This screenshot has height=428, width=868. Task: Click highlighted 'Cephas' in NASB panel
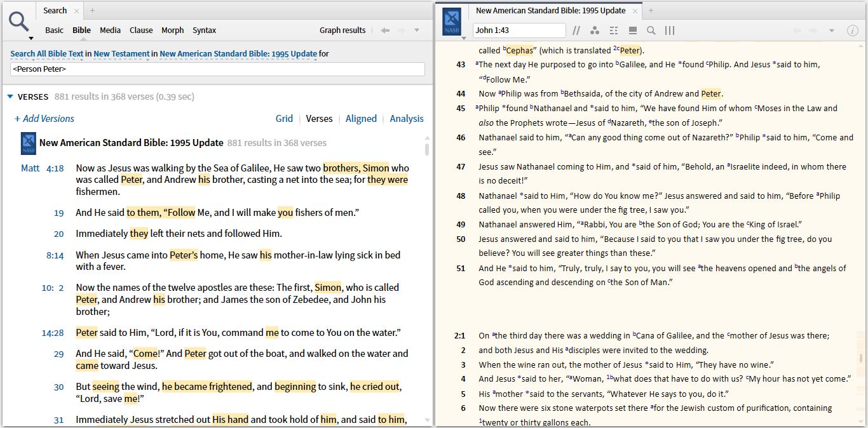point(519,50)
